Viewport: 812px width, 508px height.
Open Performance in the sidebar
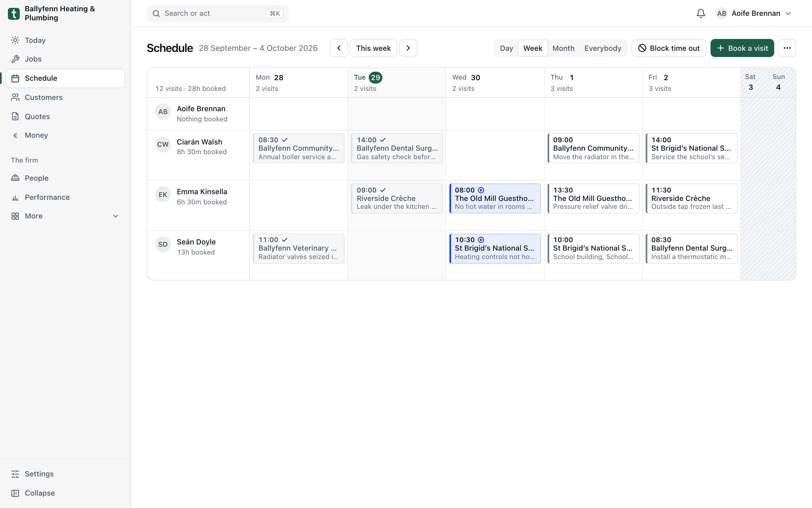(65, 197)
